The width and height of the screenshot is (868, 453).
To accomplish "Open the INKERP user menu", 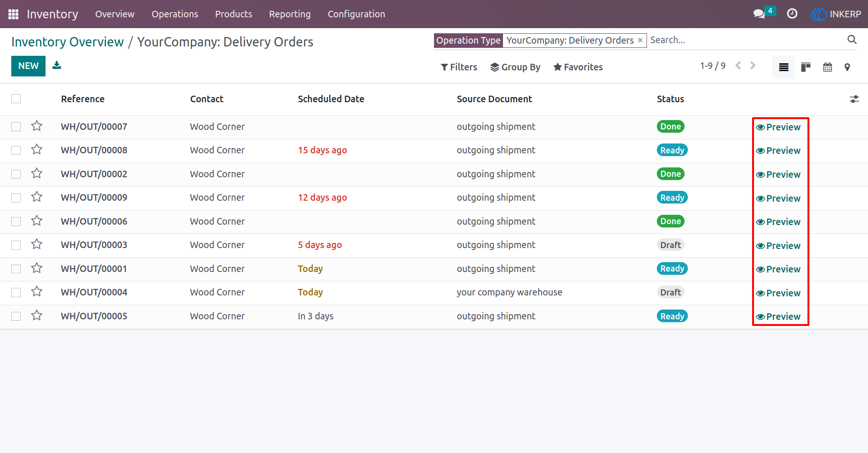I will tap(836, 14).
